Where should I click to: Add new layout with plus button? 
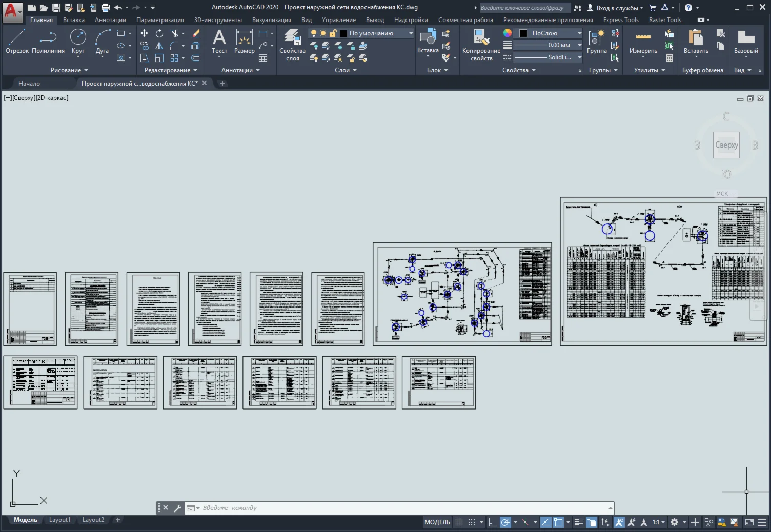117,520
